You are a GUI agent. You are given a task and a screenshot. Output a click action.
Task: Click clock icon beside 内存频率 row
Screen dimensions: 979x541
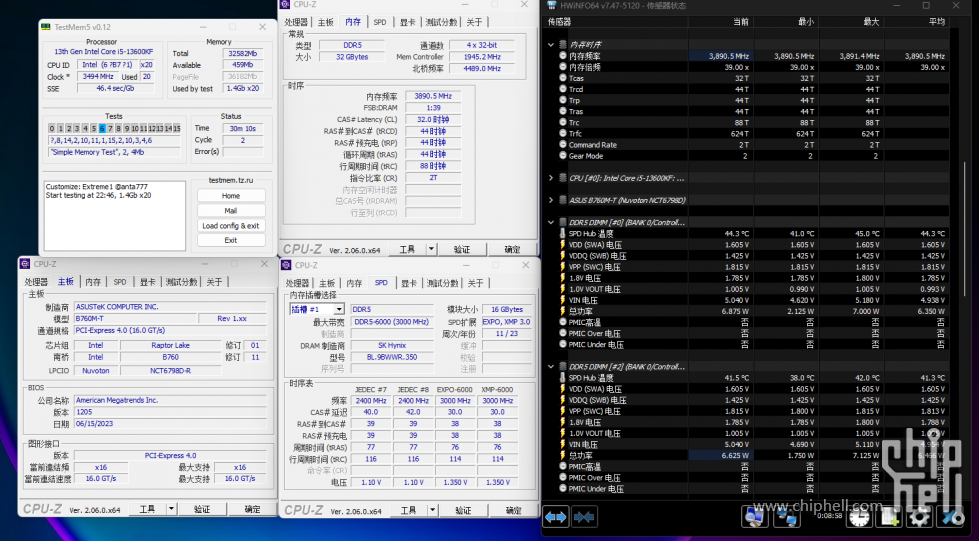coord(563,56)
